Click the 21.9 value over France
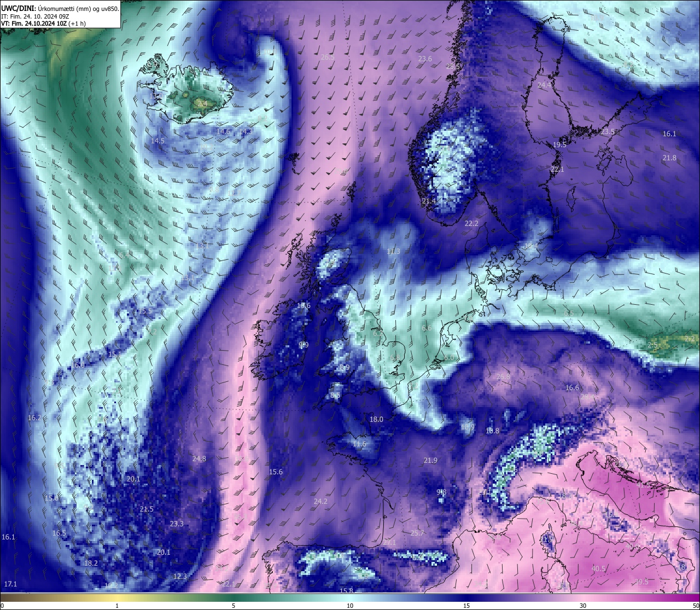 click(430, 461)
